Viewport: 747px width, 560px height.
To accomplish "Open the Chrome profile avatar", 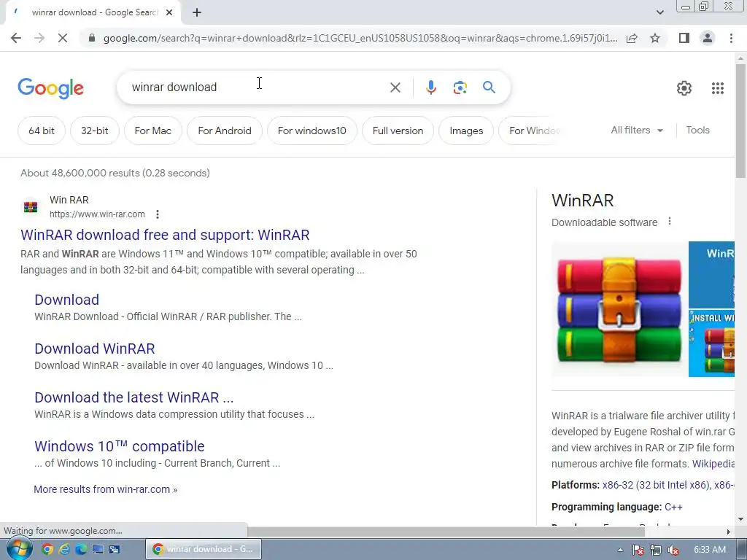I will click(x=708, y=38).
